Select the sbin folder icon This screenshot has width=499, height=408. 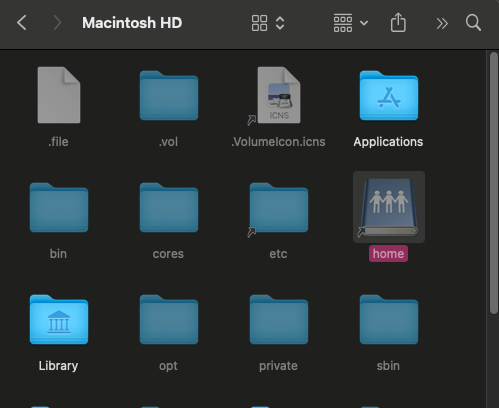(389, 319)
